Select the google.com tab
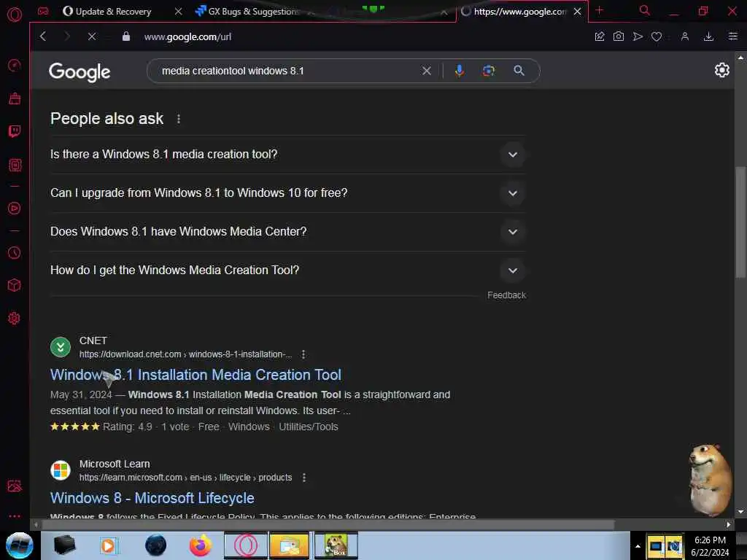Screen dimensions: 747x560 [519, 12]
